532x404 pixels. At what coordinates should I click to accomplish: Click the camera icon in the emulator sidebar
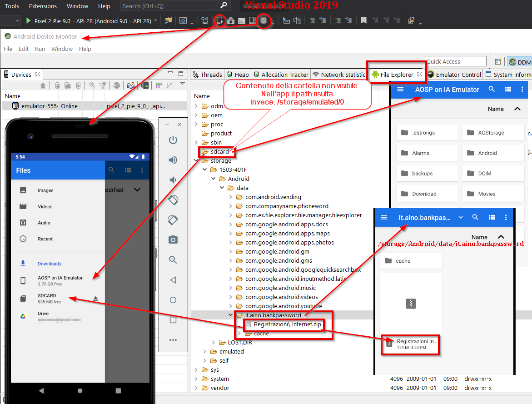click(173, 240)
